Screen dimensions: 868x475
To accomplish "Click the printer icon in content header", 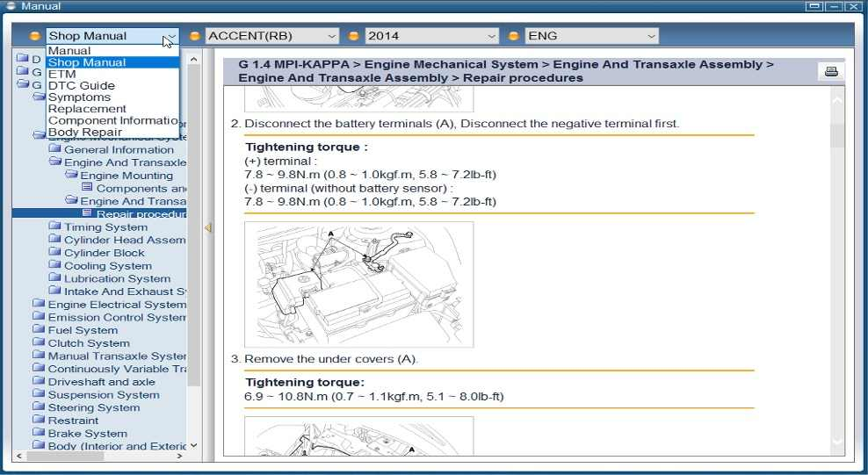I will (x=831, y=72).
